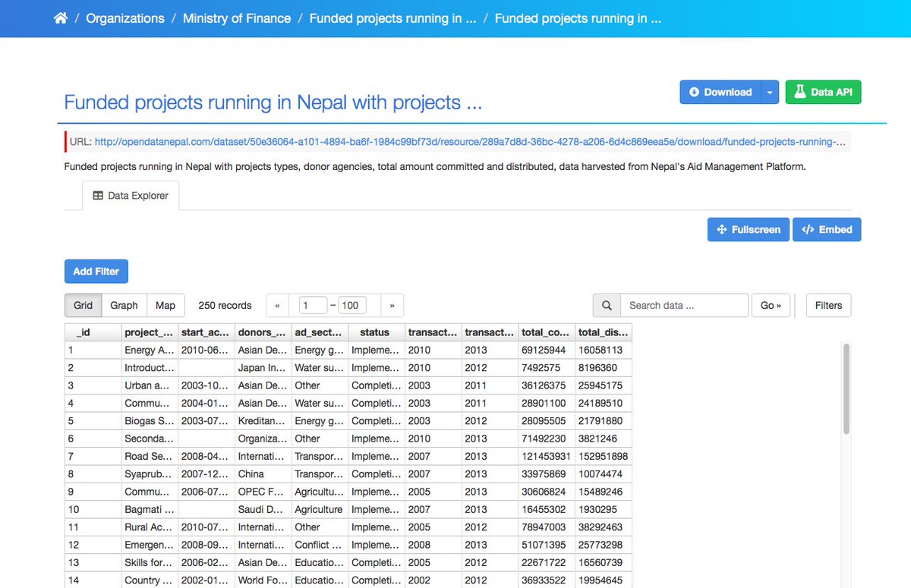Select the Data Explorer tab
This screenshot has height=588, width=911.
click(131, 195)
